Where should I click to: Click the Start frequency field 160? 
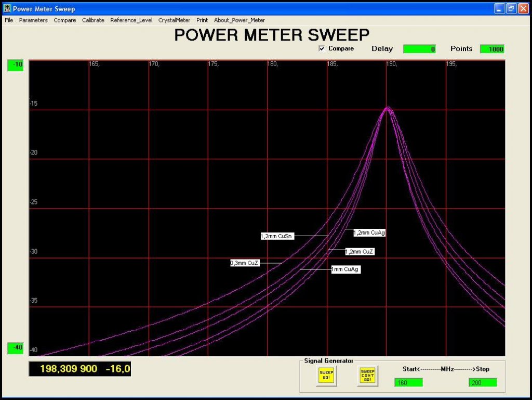point(408,383)
